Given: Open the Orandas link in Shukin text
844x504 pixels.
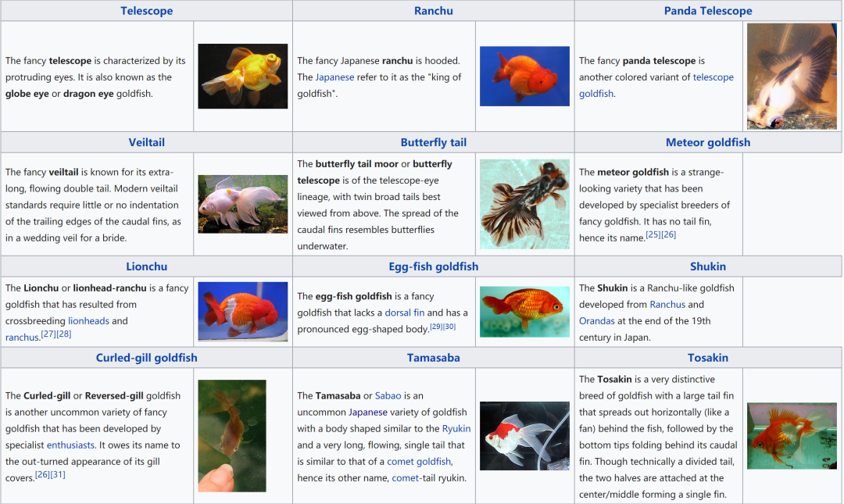Looking at the screenshot, I should [597, 321].
